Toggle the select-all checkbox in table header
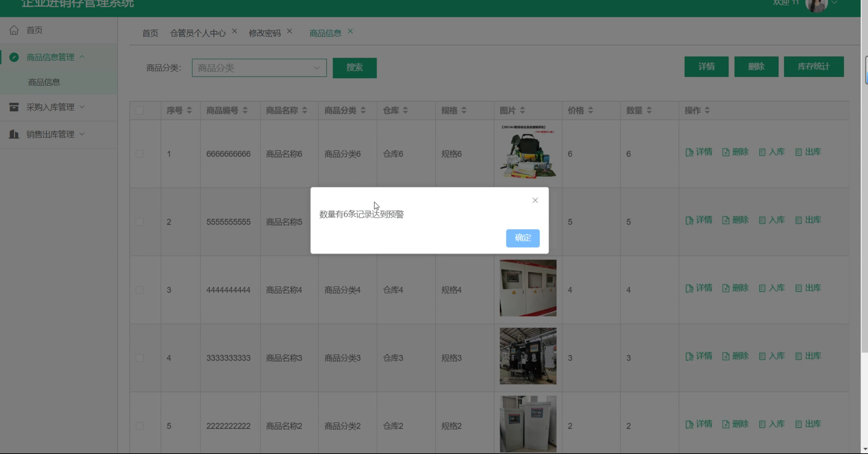Viewport: 868px width, 454px height. [139, 110]
